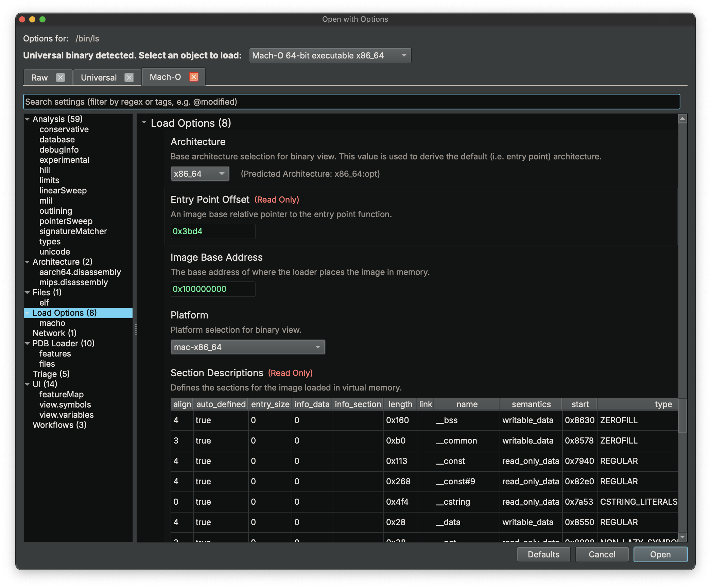Screen dimensions: 711x588
Task: Close the Mach-O tab with red X
Action: pos(194,77)
